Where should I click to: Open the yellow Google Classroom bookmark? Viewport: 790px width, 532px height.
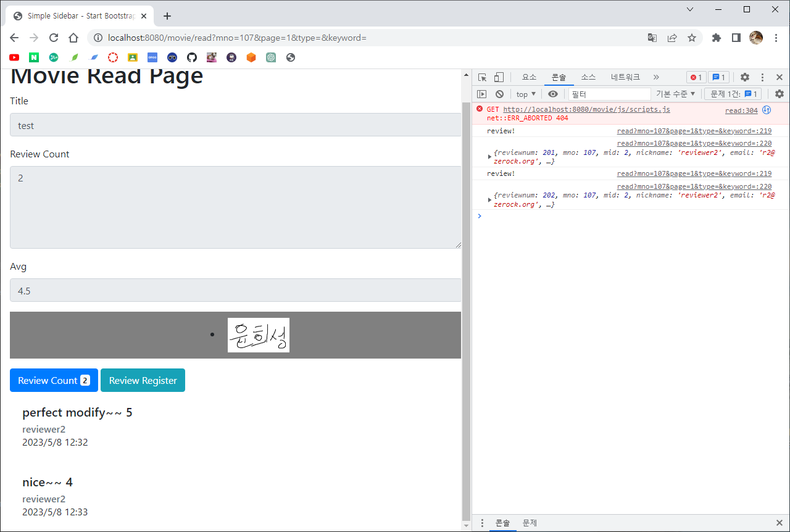133,57
